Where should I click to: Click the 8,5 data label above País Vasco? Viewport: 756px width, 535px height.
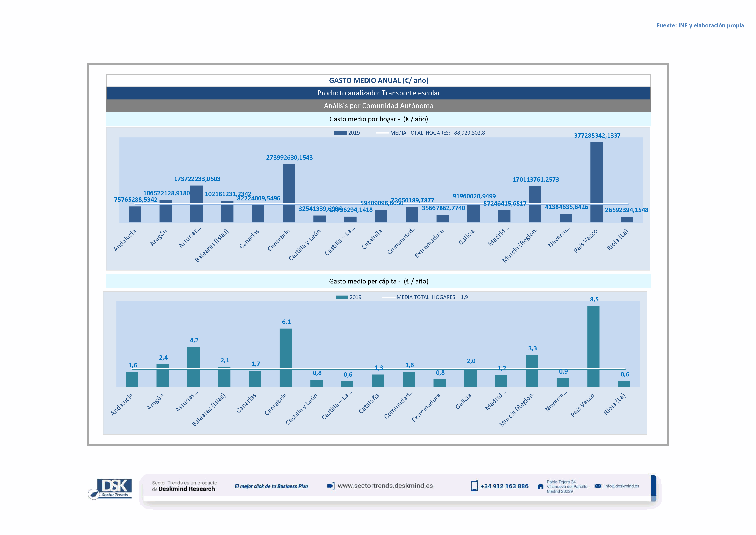(x=594, y=299)
